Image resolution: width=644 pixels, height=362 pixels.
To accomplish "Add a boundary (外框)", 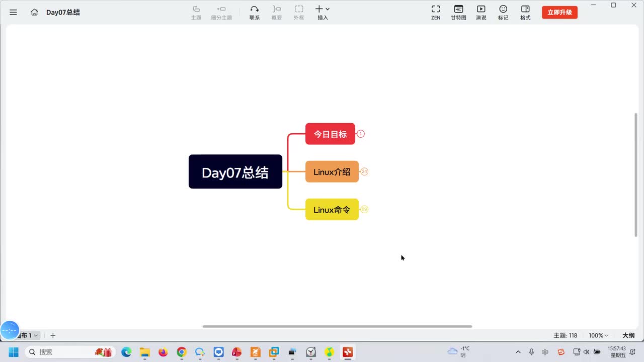I will point(299,13).
